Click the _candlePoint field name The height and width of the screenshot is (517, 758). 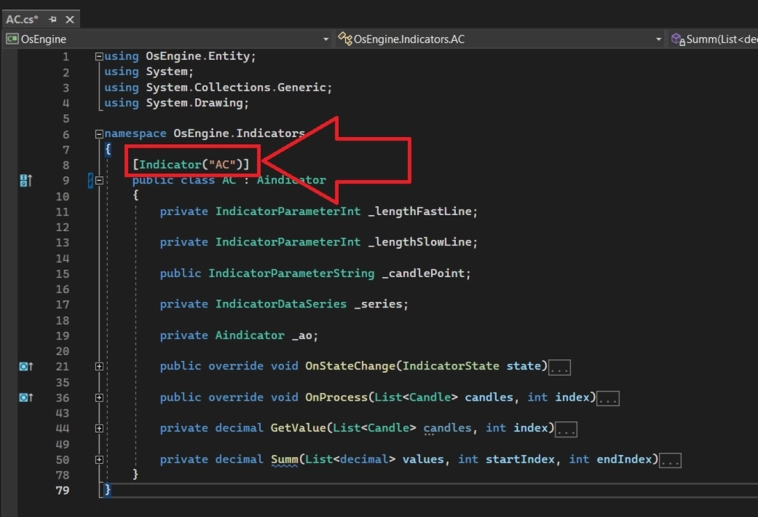[423, 273]
